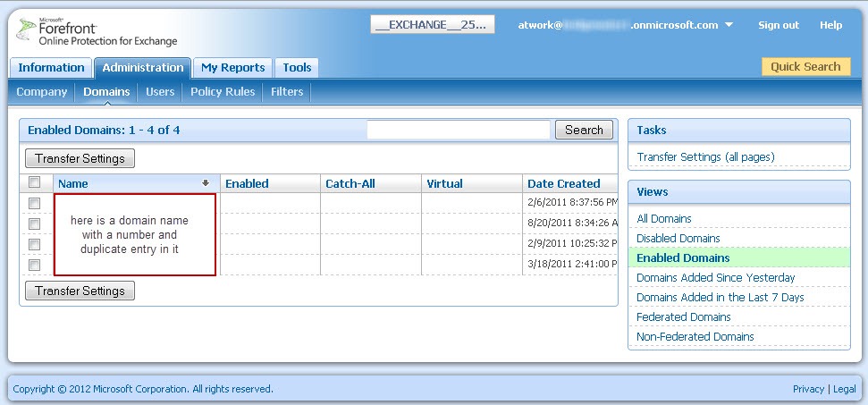The image size is (868, 405).
Task: Click the Name column sort arrow
Action: point(206,183)
